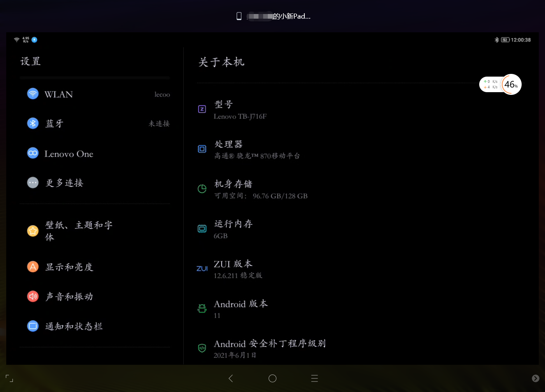Click the Bluetooth status bar icon
Image resolution: width=545 pixels, height=392 pixels.
(497, 40)
